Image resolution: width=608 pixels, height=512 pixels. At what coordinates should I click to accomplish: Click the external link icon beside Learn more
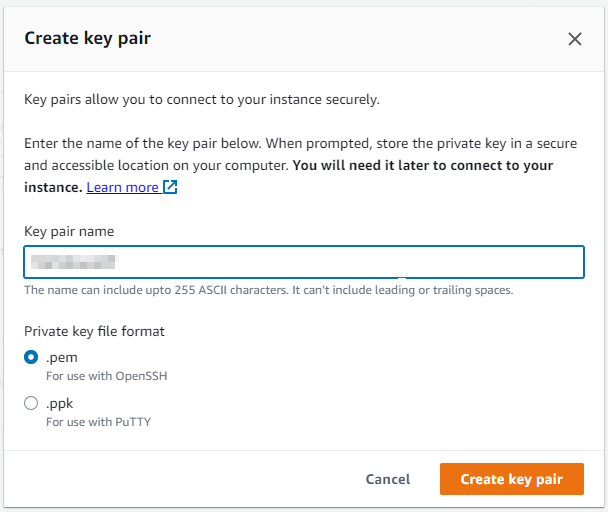coord(170,187)
